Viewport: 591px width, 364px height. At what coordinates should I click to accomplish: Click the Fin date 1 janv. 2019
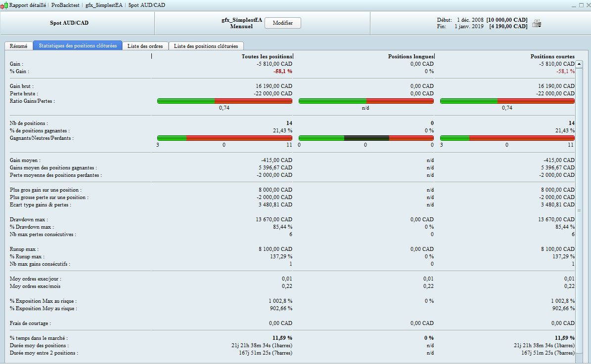[469, 26]
